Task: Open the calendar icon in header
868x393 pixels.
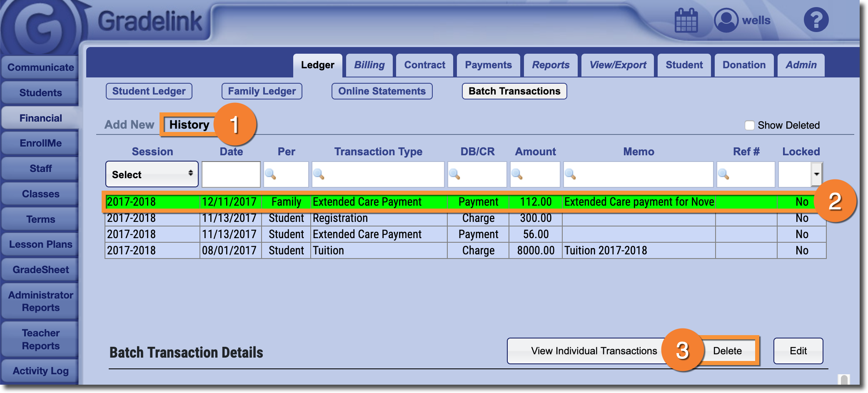Action: tap(686, 20)
